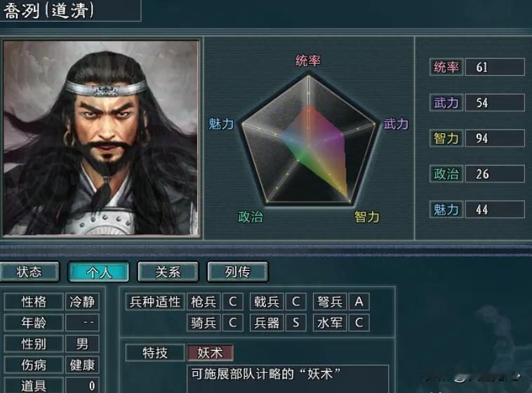The image size is (532, 393).
Task: Open the 关系 tab
Action: click(x=168, y=272)
